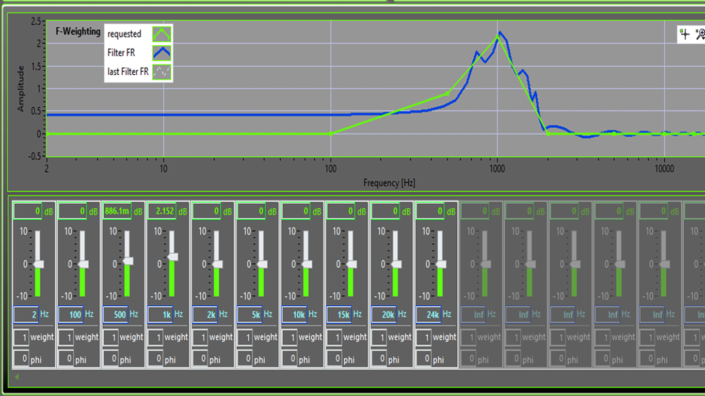Click the last Filter FR legend icon

tap(161, 72)
